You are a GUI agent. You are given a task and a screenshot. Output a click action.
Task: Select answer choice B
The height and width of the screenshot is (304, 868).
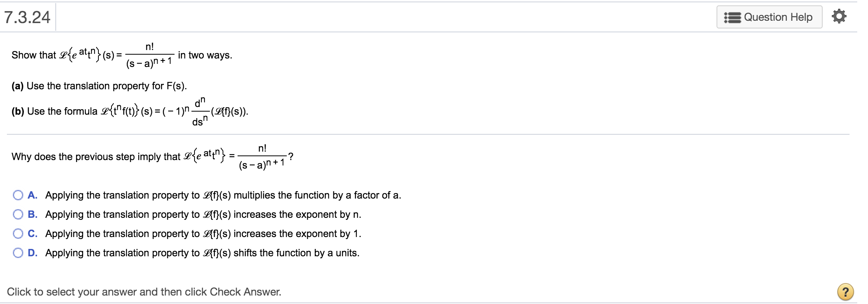[18, 214]
